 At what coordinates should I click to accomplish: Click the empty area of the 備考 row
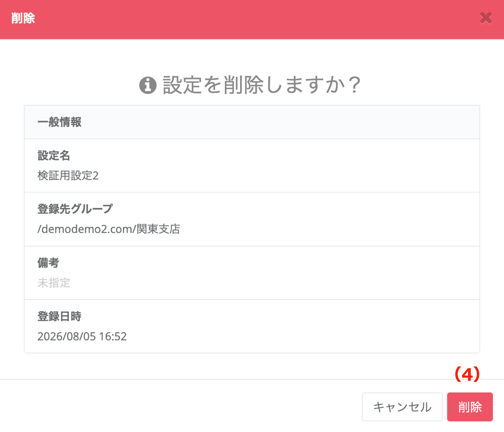(273, 273)
